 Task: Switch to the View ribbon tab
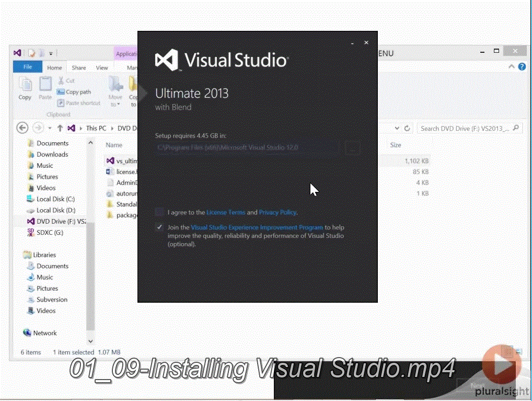coord(102,67)
